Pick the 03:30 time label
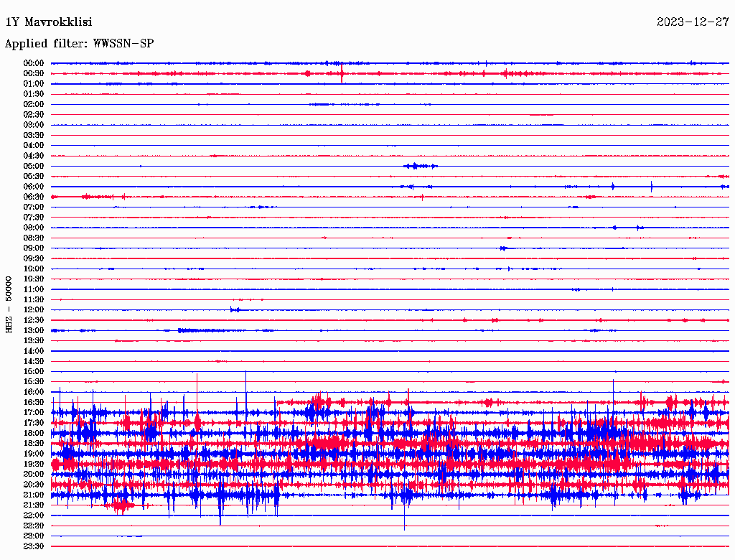This screenshot has height=560, width=735. click(x=34, y=136)
